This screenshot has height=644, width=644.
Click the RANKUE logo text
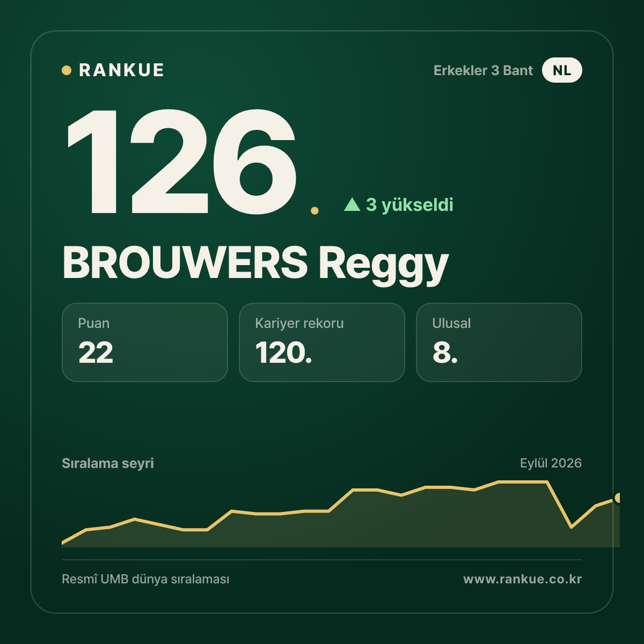[121, 70]
